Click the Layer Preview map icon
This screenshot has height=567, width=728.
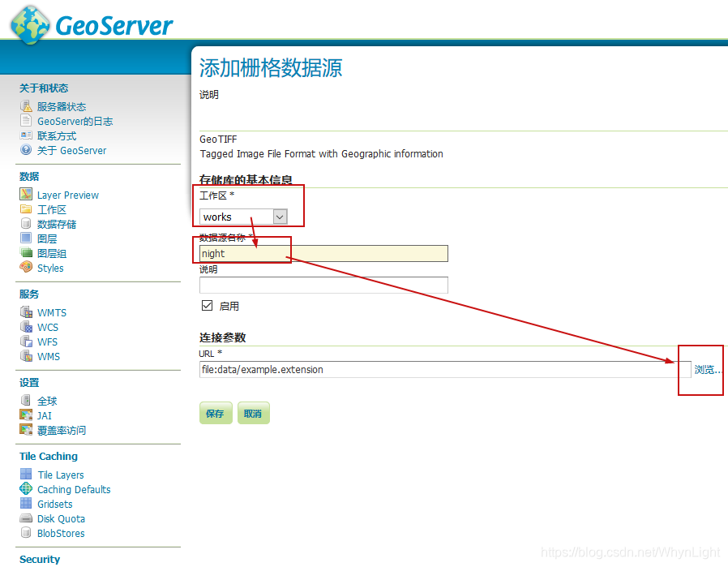pyautogui.click(x=26, y=194)
